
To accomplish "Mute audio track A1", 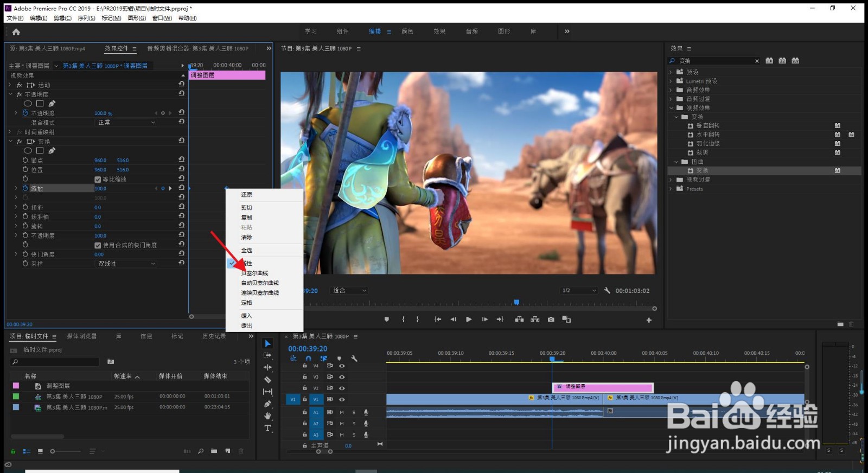I will tap(342, 412).
